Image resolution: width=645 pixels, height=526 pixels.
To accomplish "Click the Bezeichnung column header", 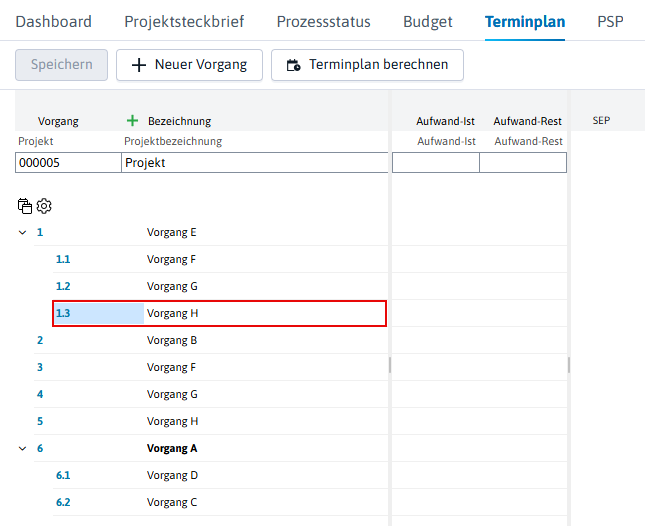I will pos(179,121).
